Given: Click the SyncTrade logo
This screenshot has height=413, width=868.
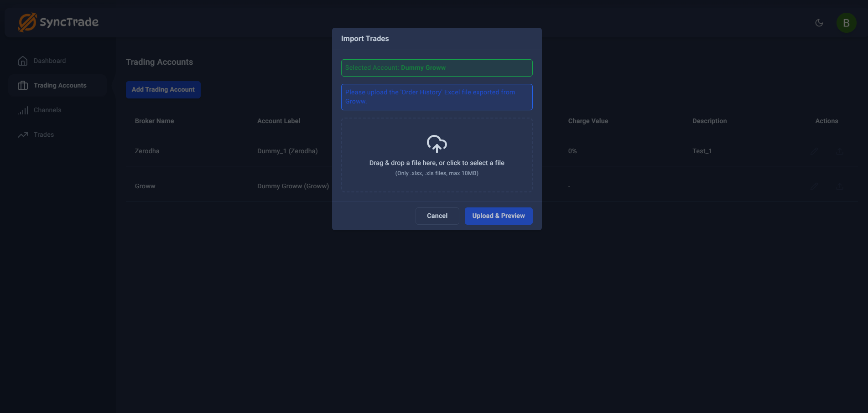Looking at the screenshot, I should (x=58, y=22).
